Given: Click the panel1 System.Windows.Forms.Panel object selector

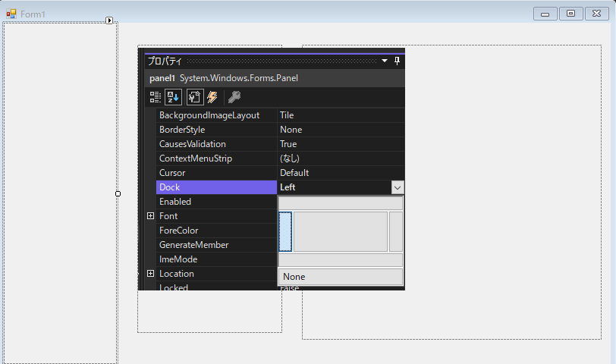Looking at the screenshot, I should 275,78.
